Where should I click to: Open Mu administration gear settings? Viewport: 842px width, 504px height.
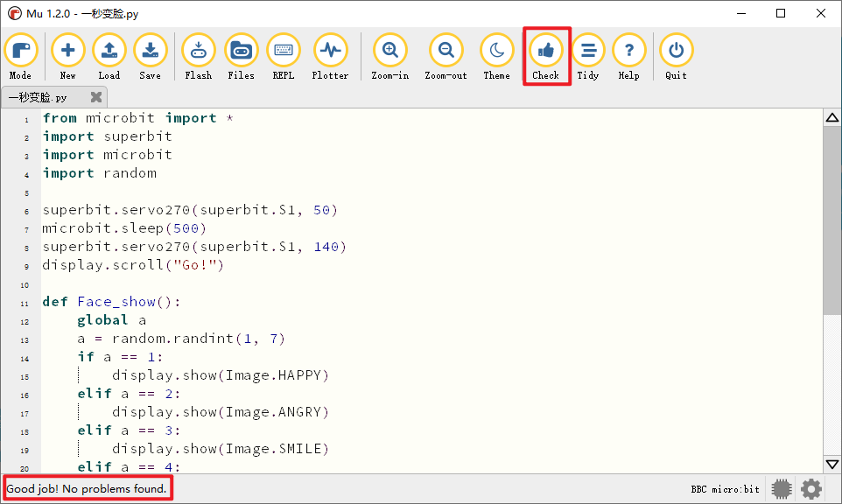[810, 489]
